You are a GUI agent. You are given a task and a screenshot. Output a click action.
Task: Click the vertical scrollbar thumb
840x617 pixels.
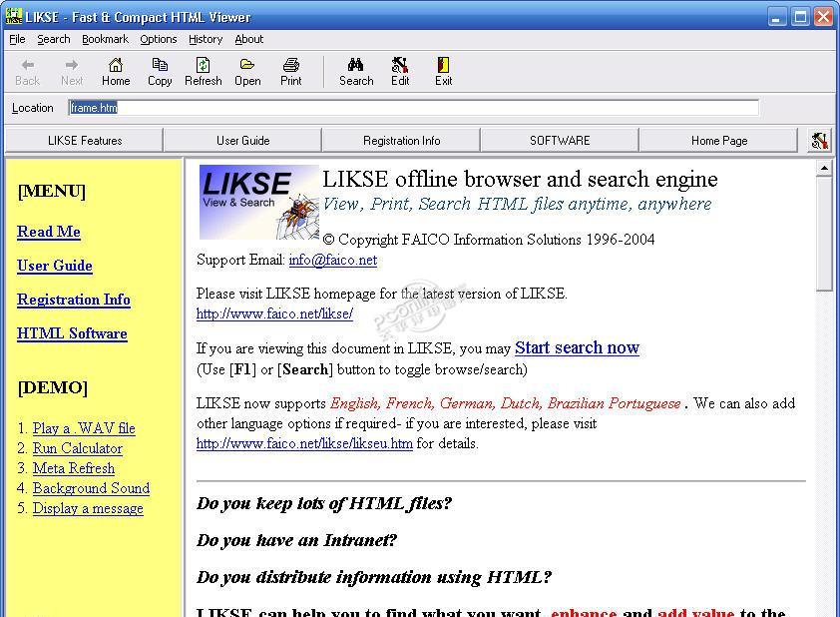pos(824,234)
